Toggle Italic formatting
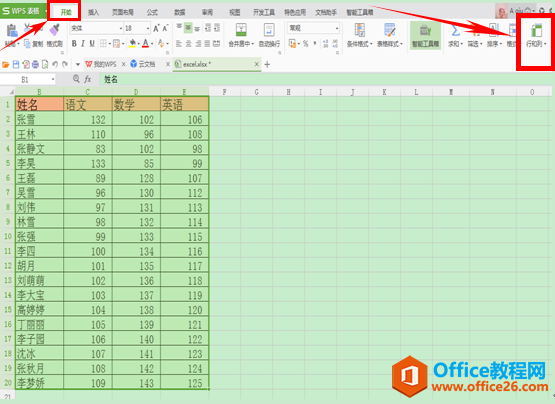The height and width of the screenshot is (404, 555). click(83, 44)
